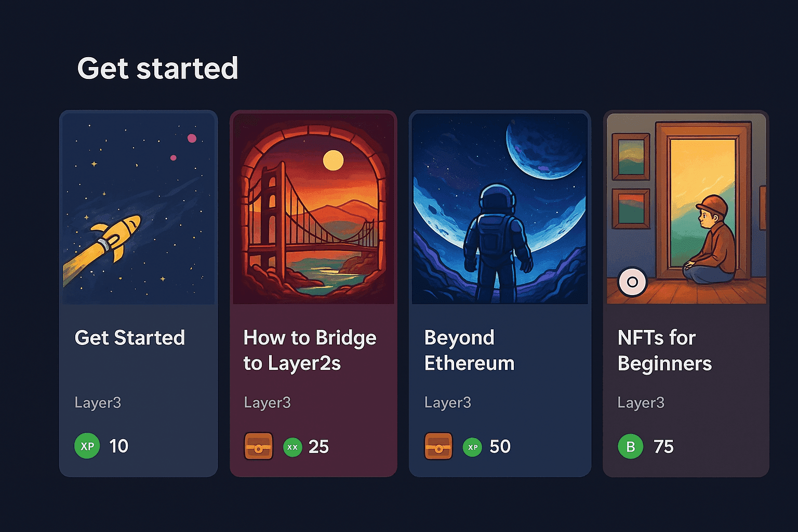Click the white circle on NFTs artwork

632,282
